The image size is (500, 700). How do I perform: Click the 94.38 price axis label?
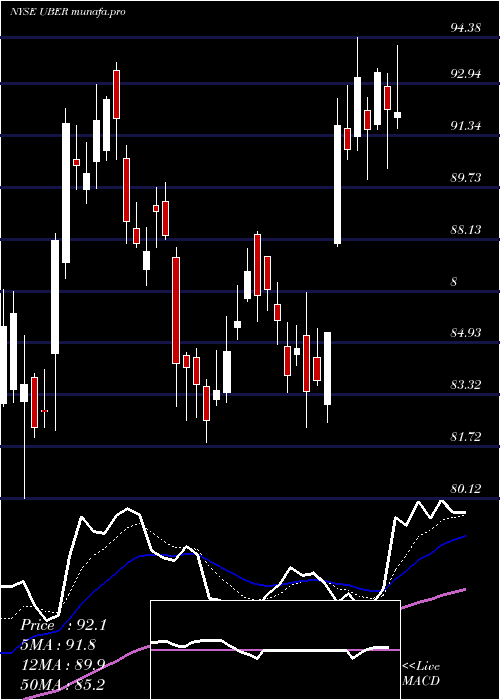pos(466,28)
